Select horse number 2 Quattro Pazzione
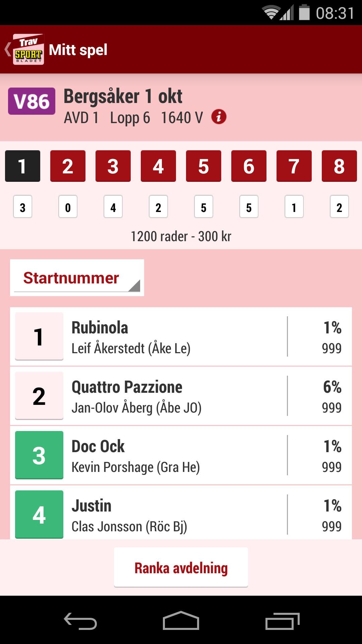 pyautogui.click(x=39, y=395)
